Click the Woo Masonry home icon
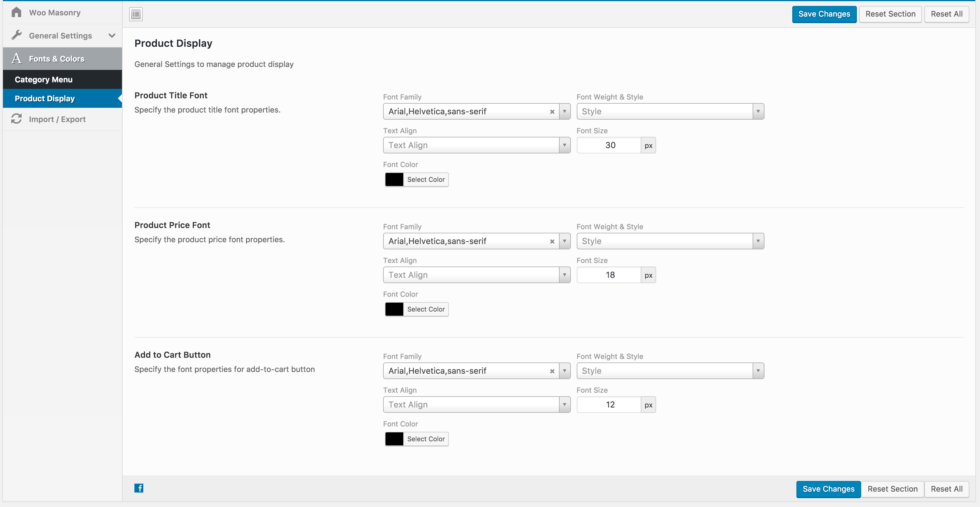 [x=16, y=12]
